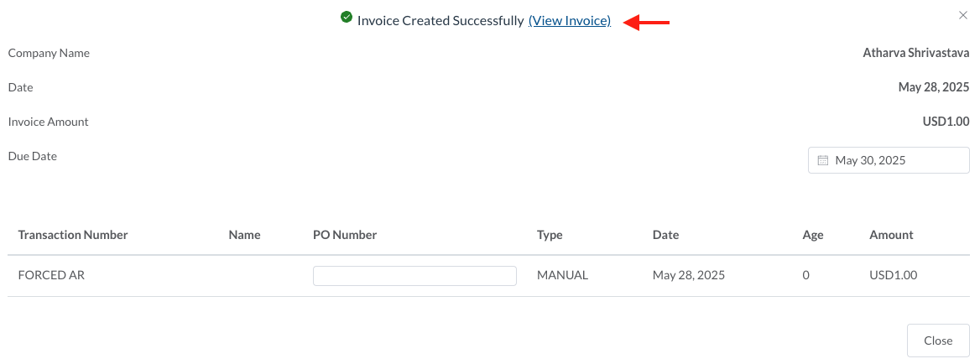The width and height of the screenshot is (980, 364).
Task: Click the Invoice Amount label
Action: tap(48, 122)
